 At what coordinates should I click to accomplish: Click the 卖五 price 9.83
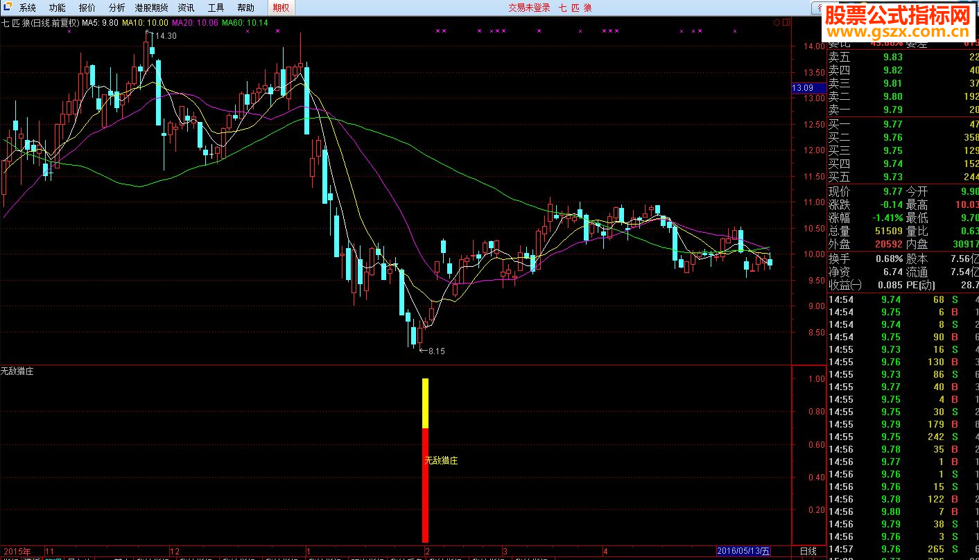892,58
